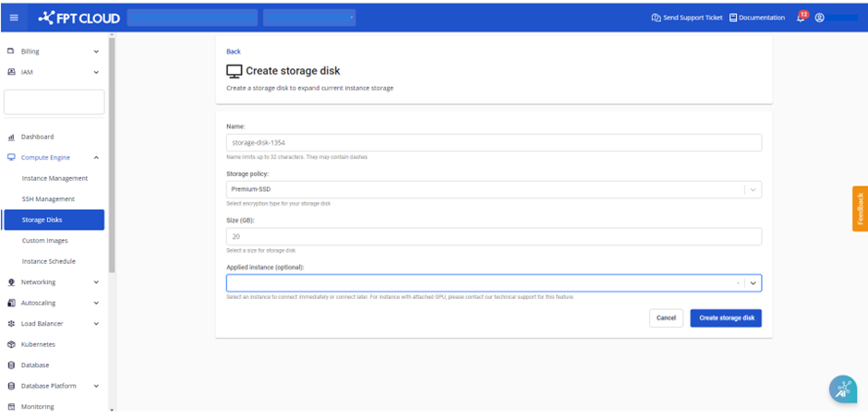This screenshot has height=418, width=868.
Task: Select Instance Management in sidebar
Action: (54, 178)
